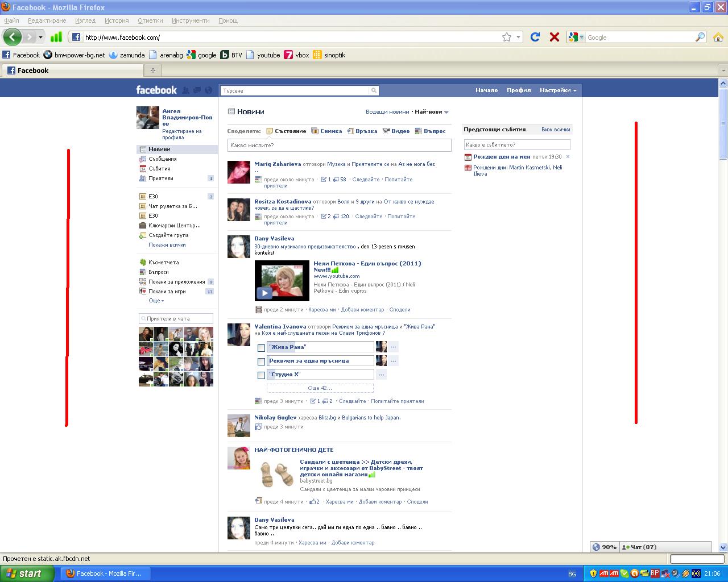Open the zamunda bookmark

[x=127, y=55]
